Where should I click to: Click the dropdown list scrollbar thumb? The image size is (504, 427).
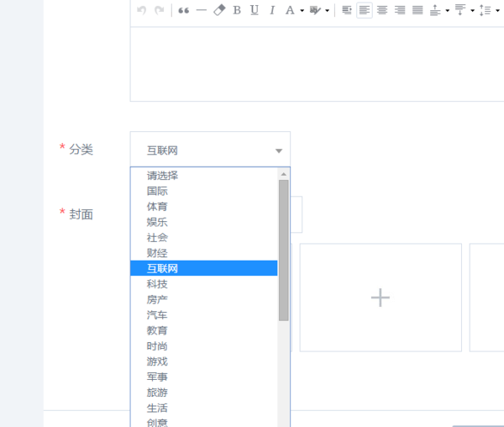(x=284, y=250)
